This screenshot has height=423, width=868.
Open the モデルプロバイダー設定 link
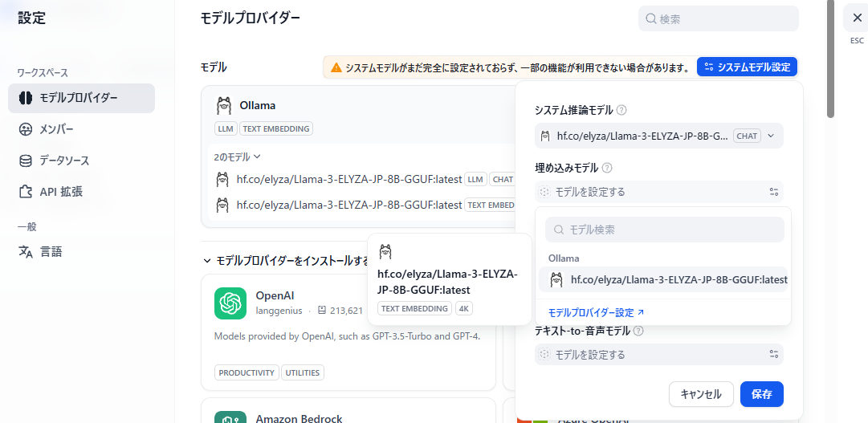tap(596, 313)
